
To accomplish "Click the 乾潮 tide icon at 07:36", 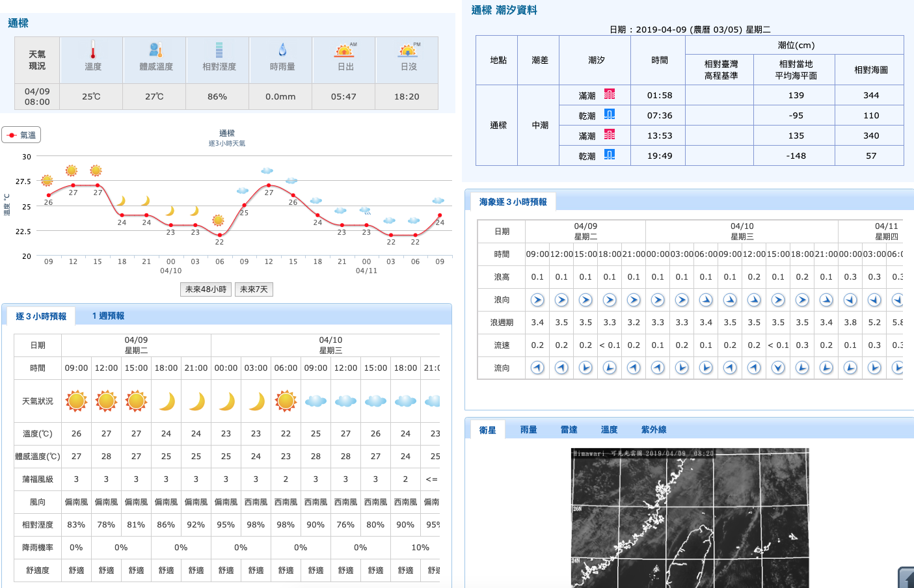I will click(610, 114).
